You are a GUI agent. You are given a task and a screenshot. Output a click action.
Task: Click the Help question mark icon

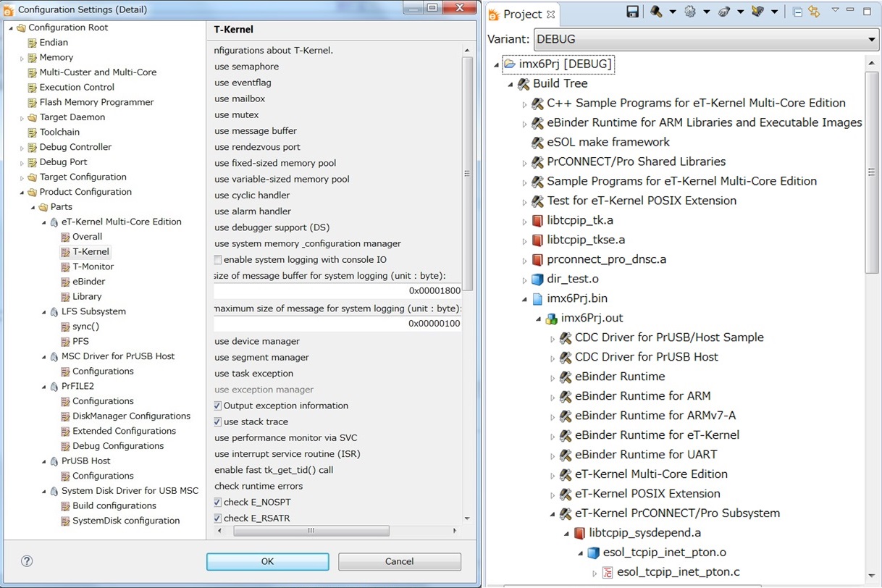[27, 561]
